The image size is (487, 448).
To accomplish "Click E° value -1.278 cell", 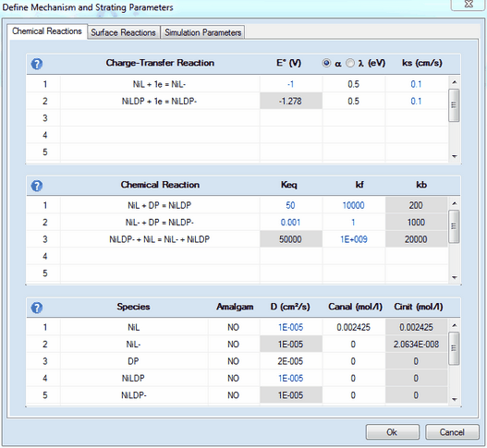I will point(291,102).
